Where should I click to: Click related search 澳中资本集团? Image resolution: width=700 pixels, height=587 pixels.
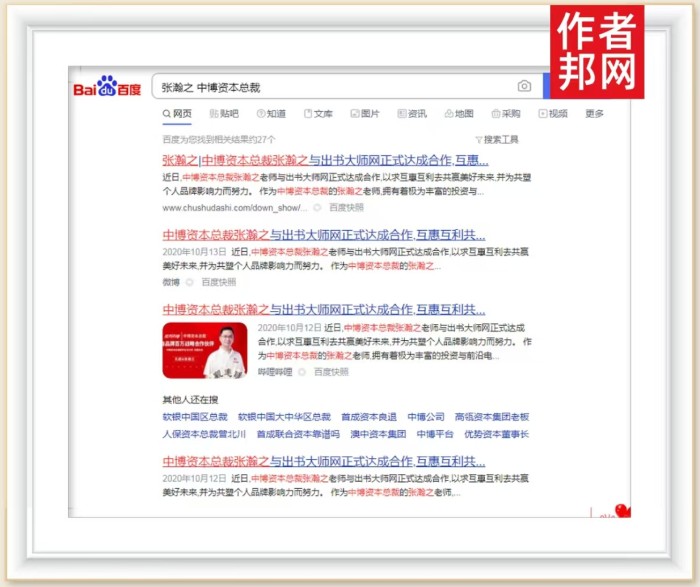pyautogui.click(x=377, y=434)
